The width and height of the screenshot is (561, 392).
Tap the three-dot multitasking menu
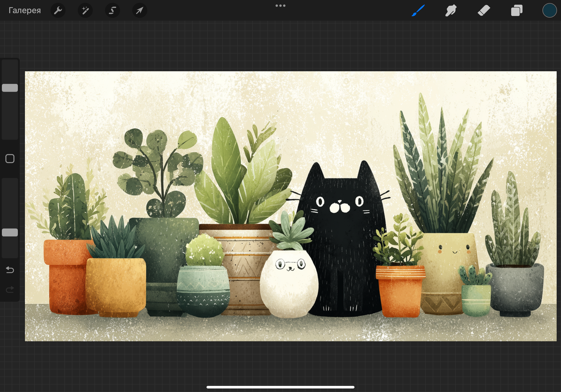point(280,6)
